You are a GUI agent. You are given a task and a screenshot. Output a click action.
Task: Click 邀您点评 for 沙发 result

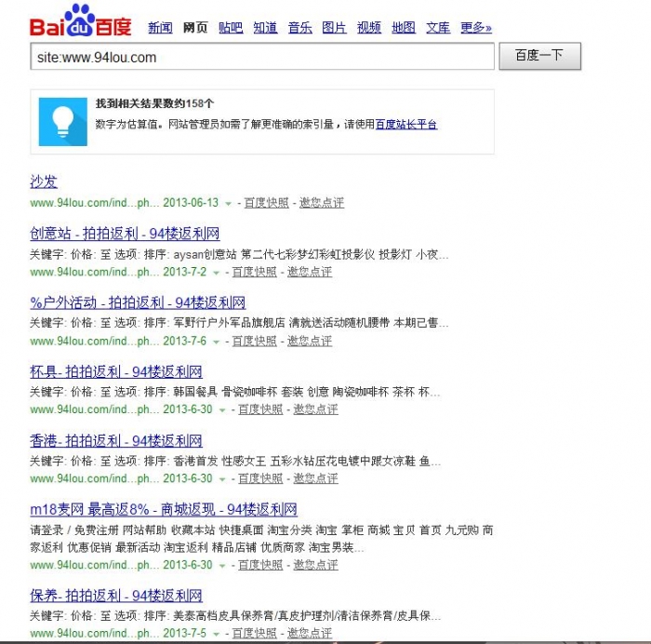(x=322, y=203)
